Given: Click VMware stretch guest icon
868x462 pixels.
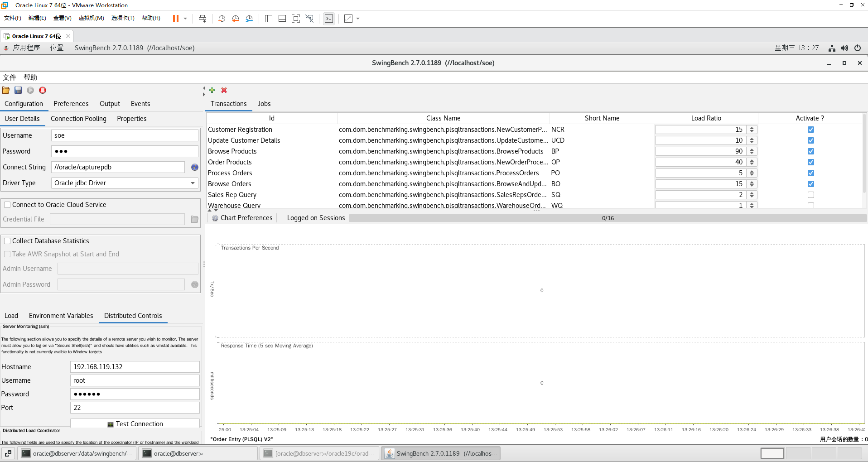Looking at the screenshot, I should pyautogui.click(x=348, y=19).
